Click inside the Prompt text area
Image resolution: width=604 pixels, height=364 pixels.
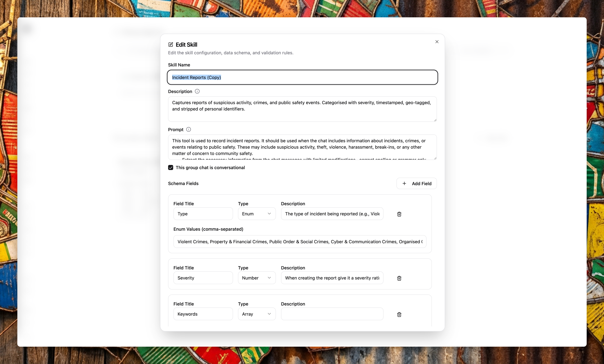(x=302, y=147)
